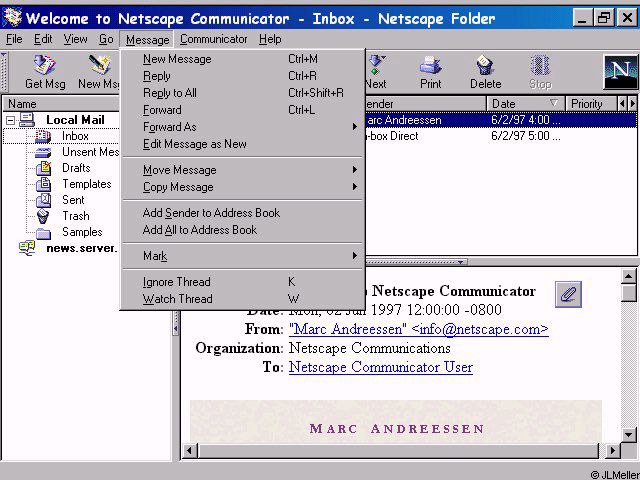Open the Go menu
Image resolution: width=640 pixels, height=480 pixels.
tap(106, 39)
